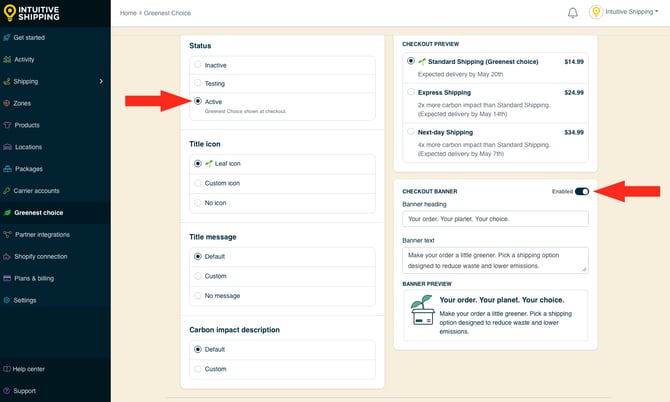This screenshot has width=670, height=402.
Task: Select No message option
Action: (197, 296)
